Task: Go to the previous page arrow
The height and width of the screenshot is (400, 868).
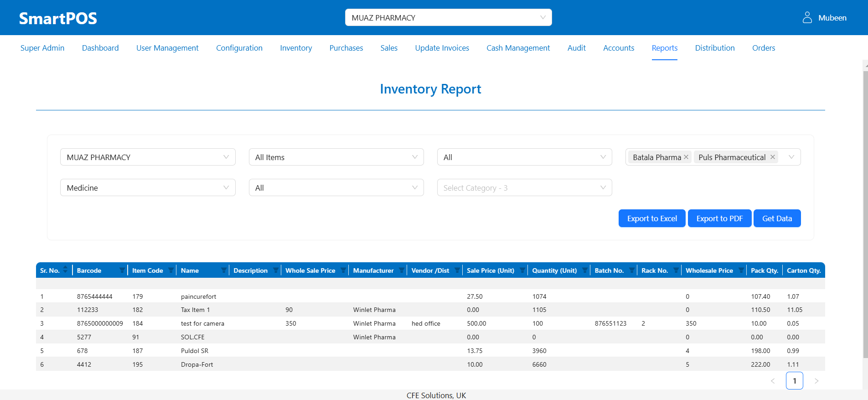Action: (773, 381)
